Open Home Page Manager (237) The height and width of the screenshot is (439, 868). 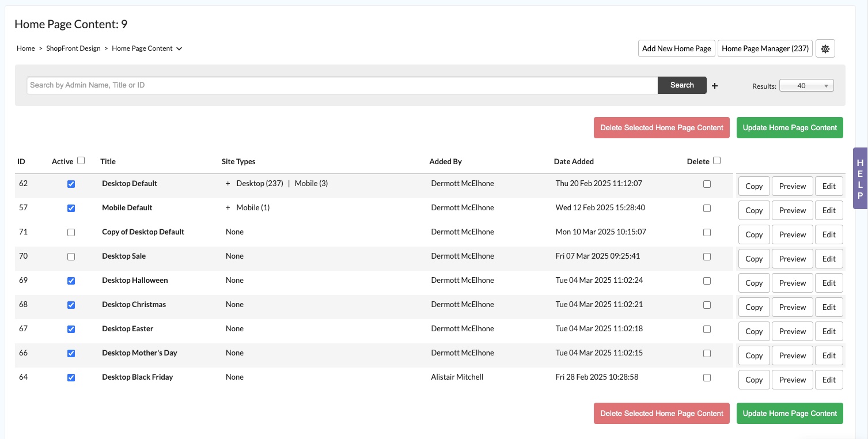click(765, 49)
